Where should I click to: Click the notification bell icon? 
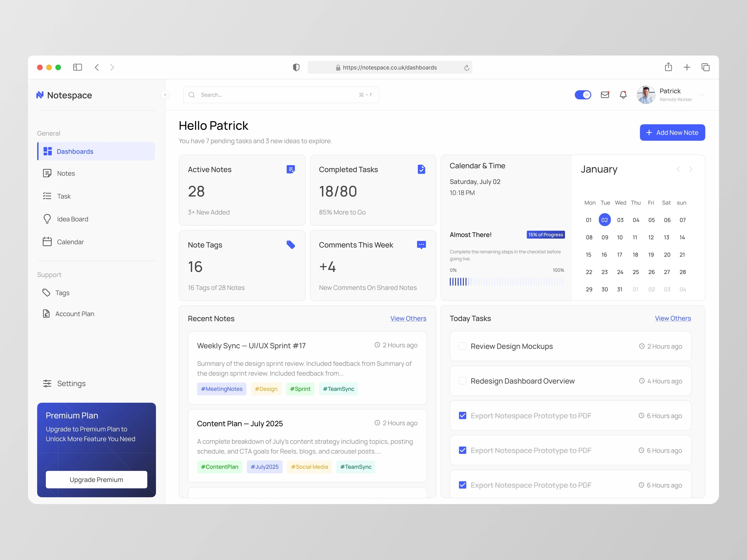tap(623, 95)
